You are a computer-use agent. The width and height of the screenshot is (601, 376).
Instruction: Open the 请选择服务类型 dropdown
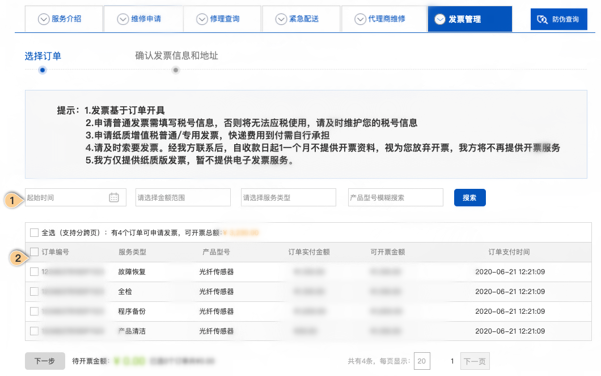289,197
